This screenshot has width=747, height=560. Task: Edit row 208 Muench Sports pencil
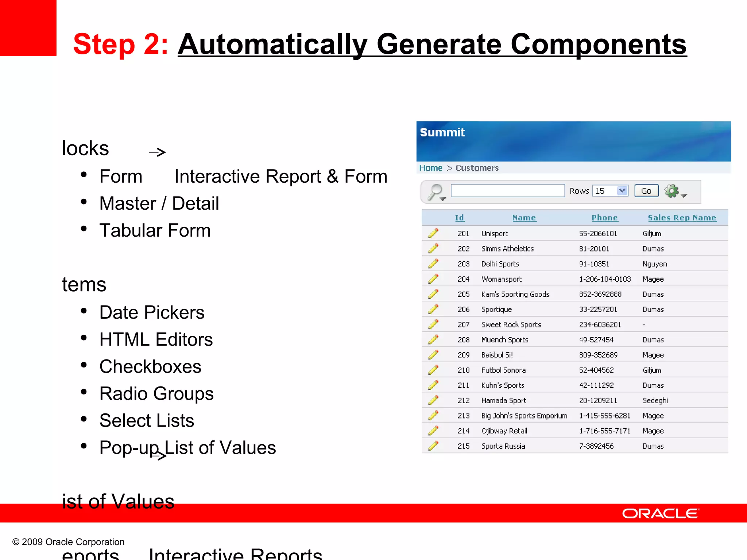(433, 339)
